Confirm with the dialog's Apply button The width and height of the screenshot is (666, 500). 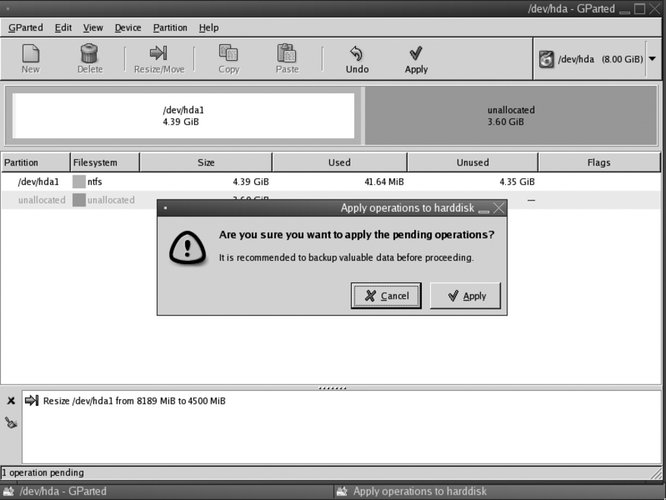(465, 296)
